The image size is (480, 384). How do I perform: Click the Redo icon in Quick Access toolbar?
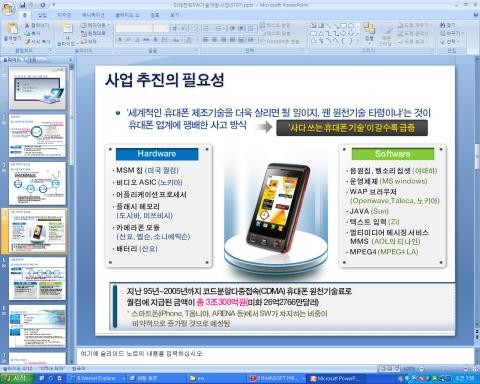[x=43, y=5]
